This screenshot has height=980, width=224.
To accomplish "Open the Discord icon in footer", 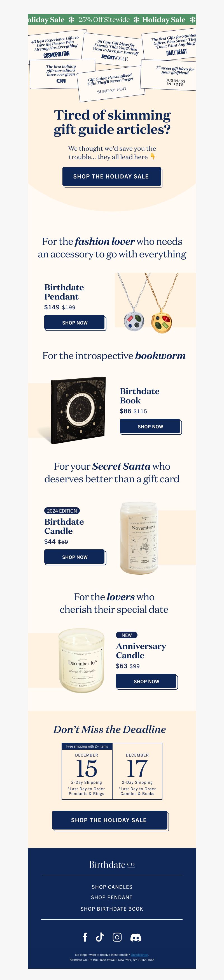I will (x=136, y=937).
